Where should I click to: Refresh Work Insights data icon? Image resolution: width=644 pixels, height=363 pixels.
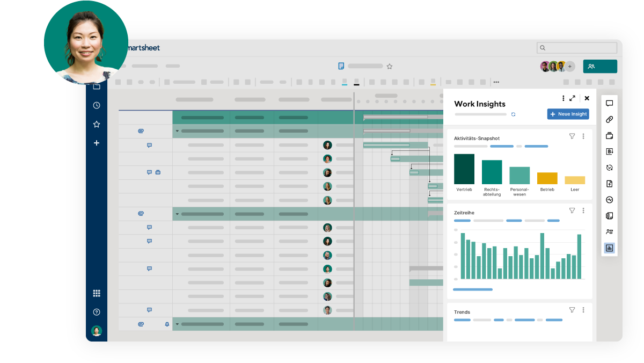pos(514,114)
